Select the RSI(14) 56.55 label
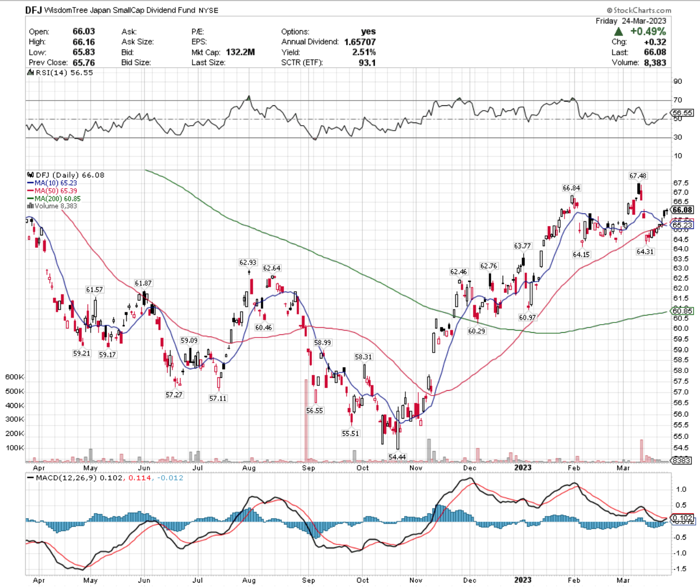The height and width of the screenshot is (588, 700). pos(60,73)
